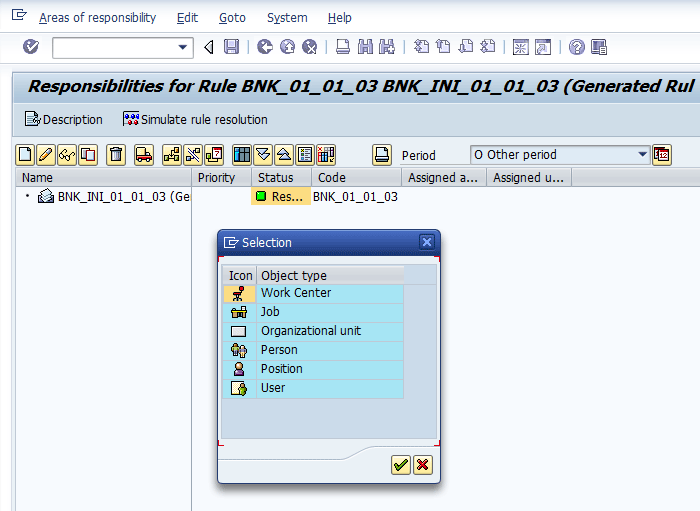Viewport: 700px width, 511px height.
Task: Select Work Center object type
Action: pyautogui.click(x=313, y=293)
